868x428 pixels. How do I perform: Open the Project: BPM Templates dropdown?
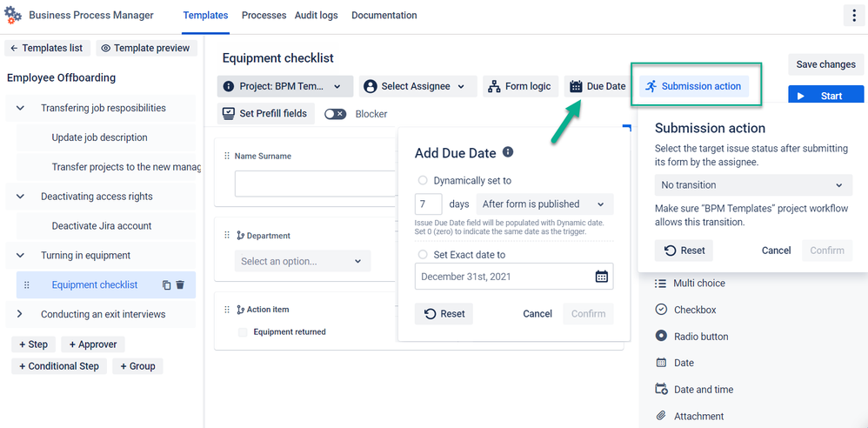click(285, 86)
